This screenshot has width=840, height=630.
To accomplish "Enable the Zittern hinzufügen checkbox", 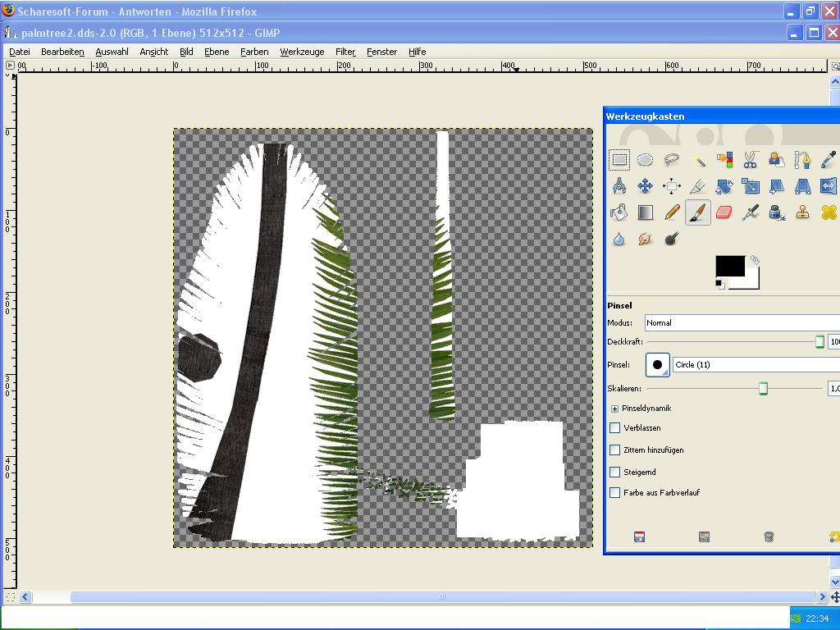I will (x=615, y=450).
